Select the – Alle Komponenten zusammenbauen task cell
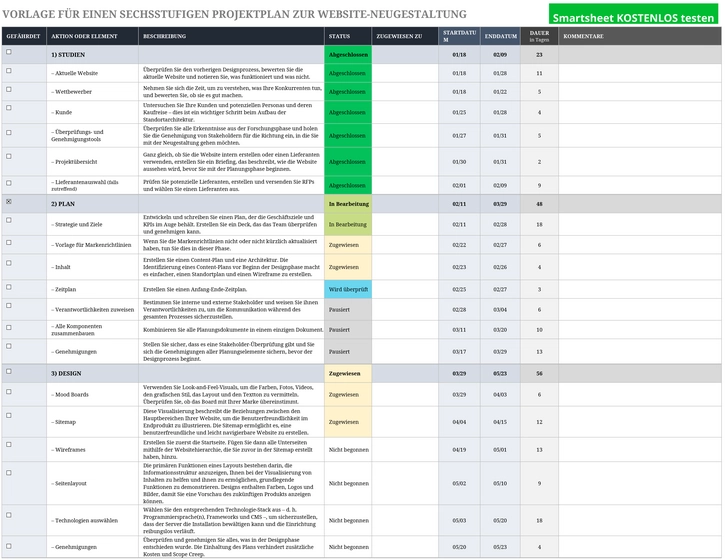 coord(92,330)
